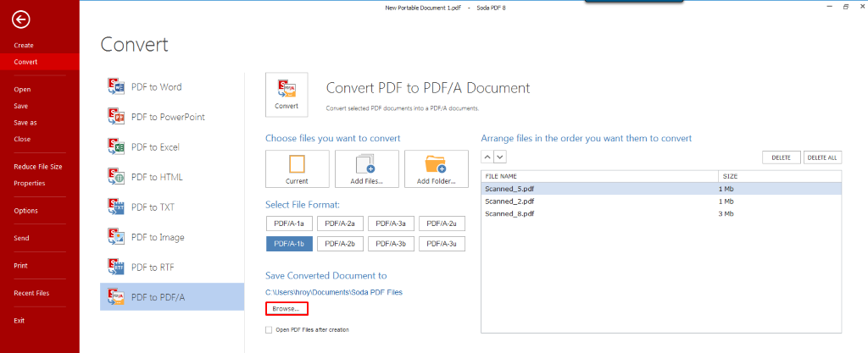Click the PDF to HTML icon

click(x=116, y=177)
